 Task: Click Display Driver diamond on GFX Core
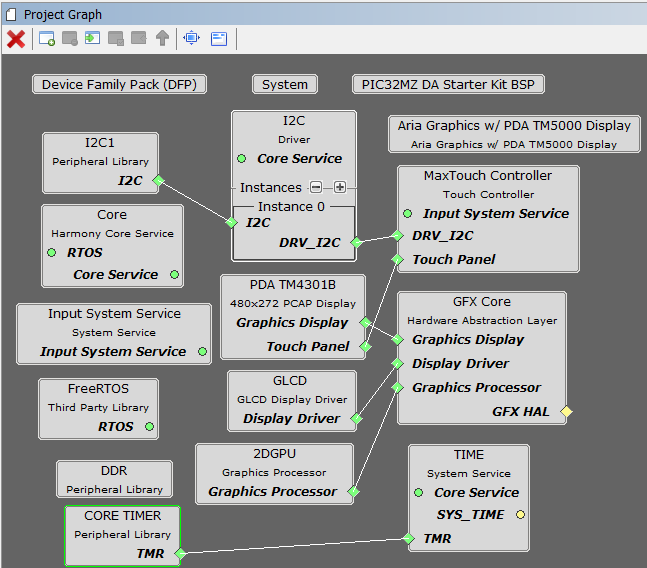[x=397, y=363]
